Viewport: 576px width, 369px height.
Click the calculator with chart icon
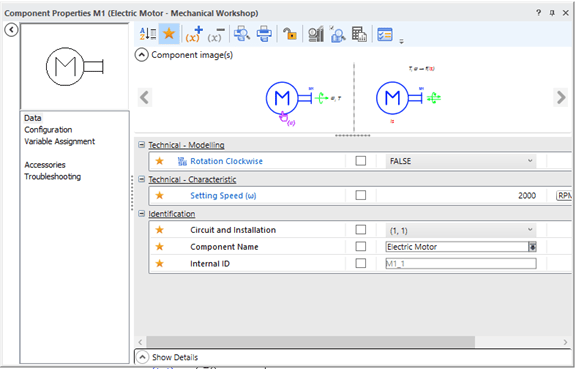[x=359, y=34]
